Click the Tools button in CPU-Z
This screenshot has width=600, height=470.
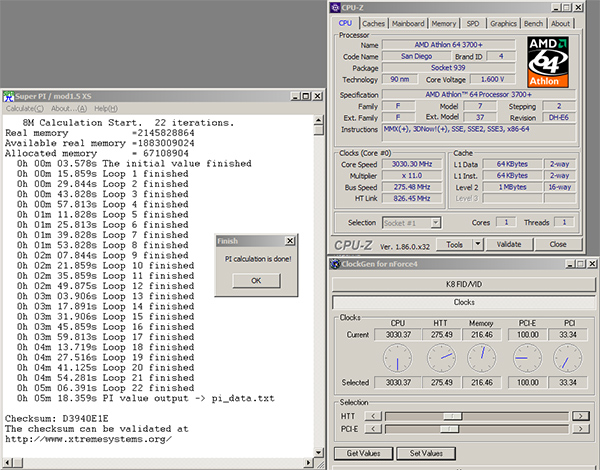coord(454,245)
